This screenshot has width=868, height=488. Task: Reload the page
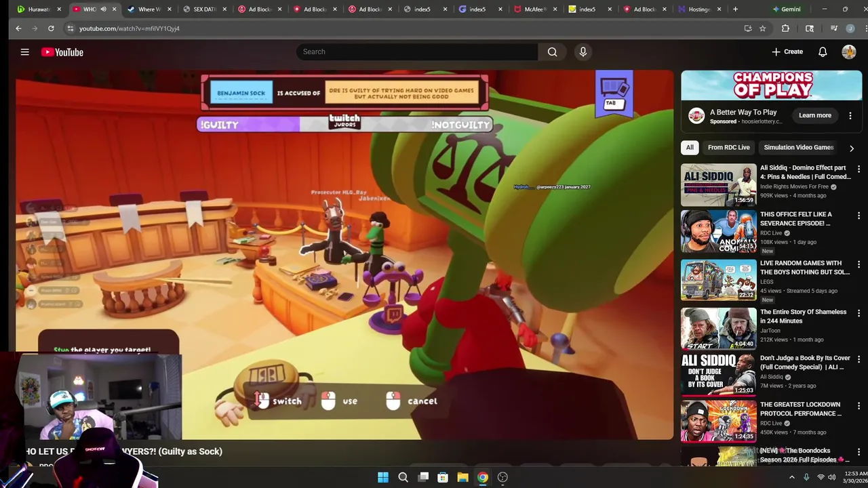click(x=51, y=28)
